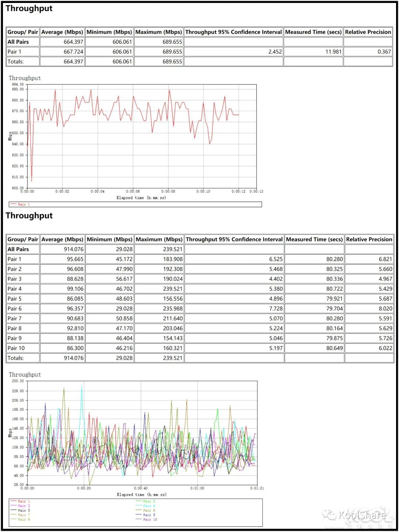Select the 79.921 measured time cell
This screenshot has height=532, width=399.
314,299
